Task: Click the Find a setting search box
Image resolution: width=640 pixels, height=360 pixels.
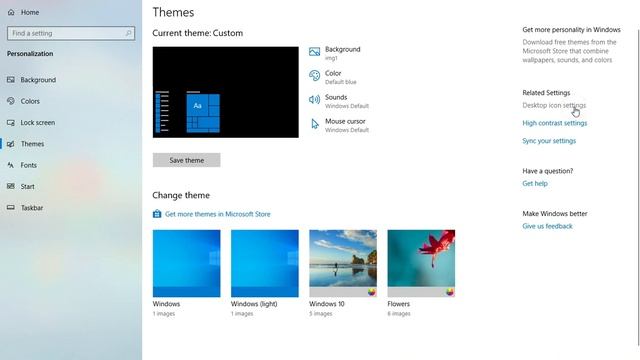Action: 71,33
